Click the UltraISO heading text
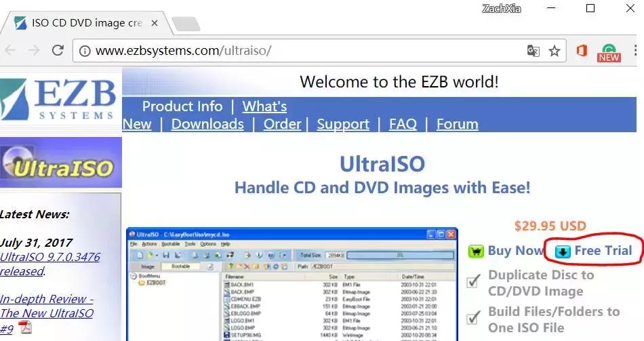 tap(382, 164)
